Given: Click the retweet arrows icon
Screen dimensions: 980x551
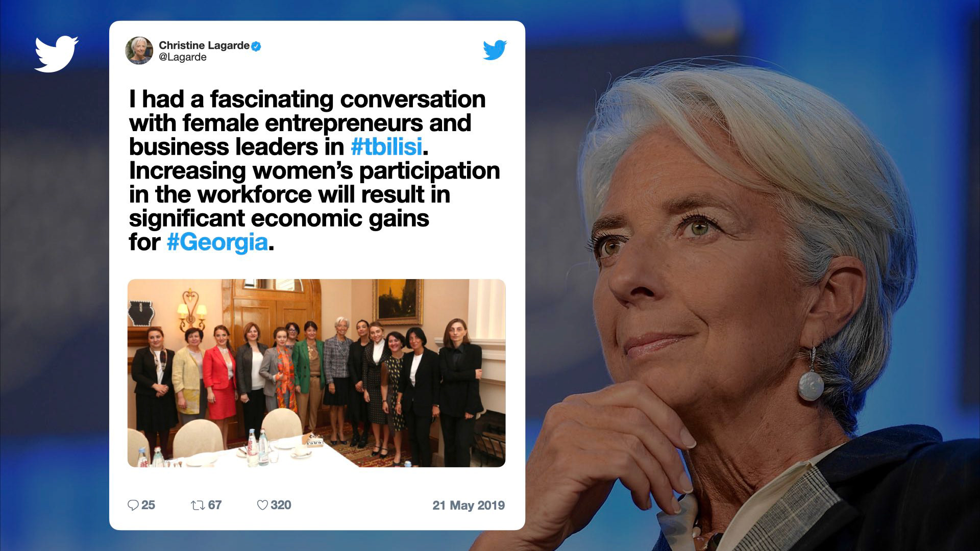Looking at the screenshot, I should 198,505.
